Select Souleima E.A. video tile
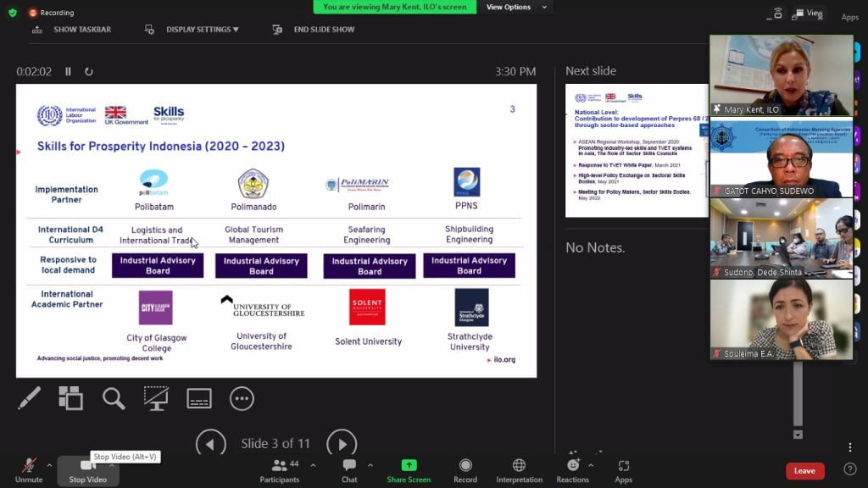 [782, 319]
